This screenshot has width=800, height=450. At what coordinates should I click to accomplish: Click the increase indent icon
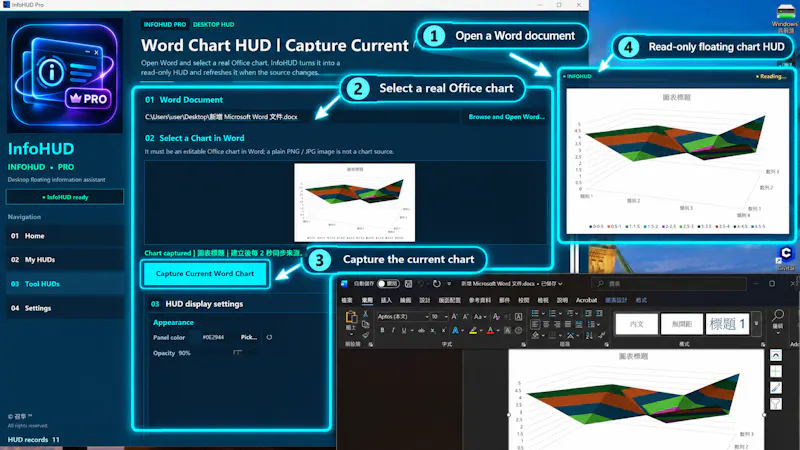(599, 313)
